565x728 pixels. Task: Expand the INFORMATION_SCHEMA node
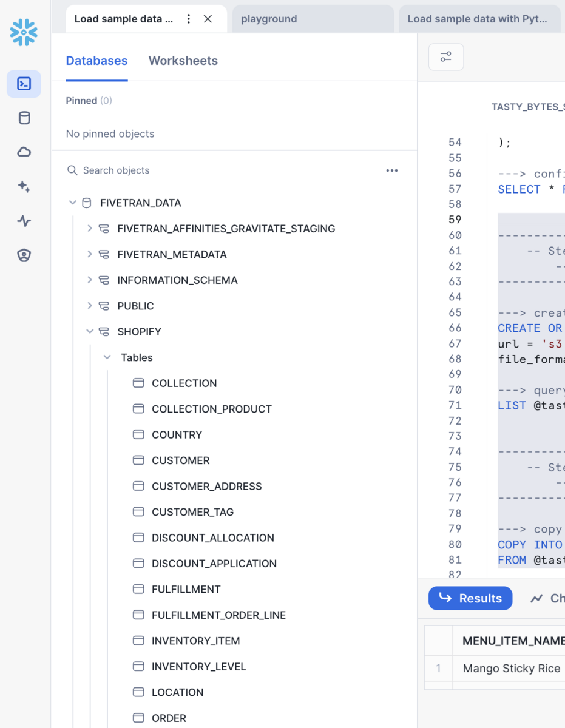coord(90,280)
